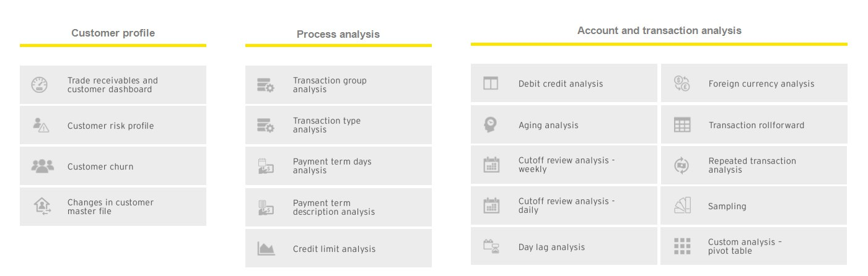Click the two-column icon for debit credit analysis
The width and height of the screenshot is (868, 276).
pyautogui.click(x=491, y=83)
